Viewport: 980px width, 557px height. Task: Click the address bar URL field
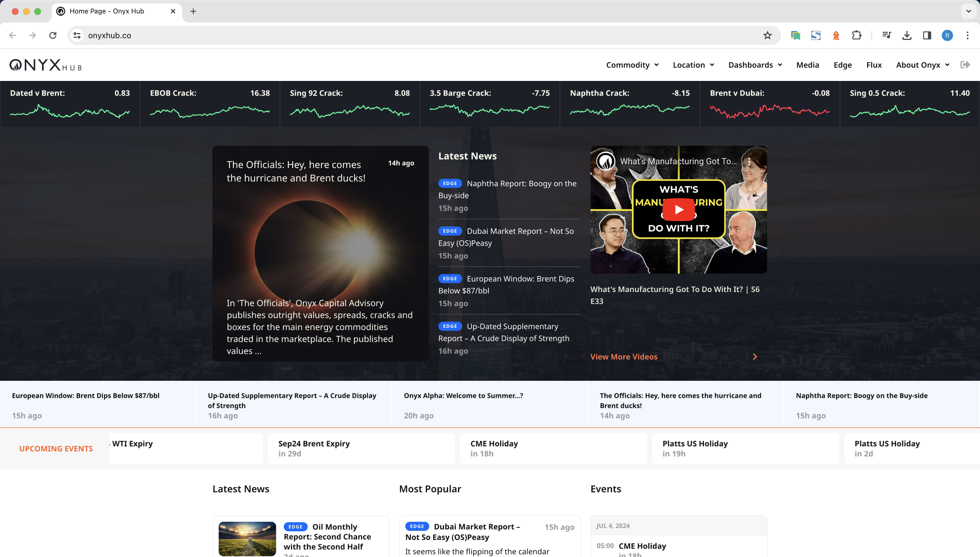click(382, 35)
